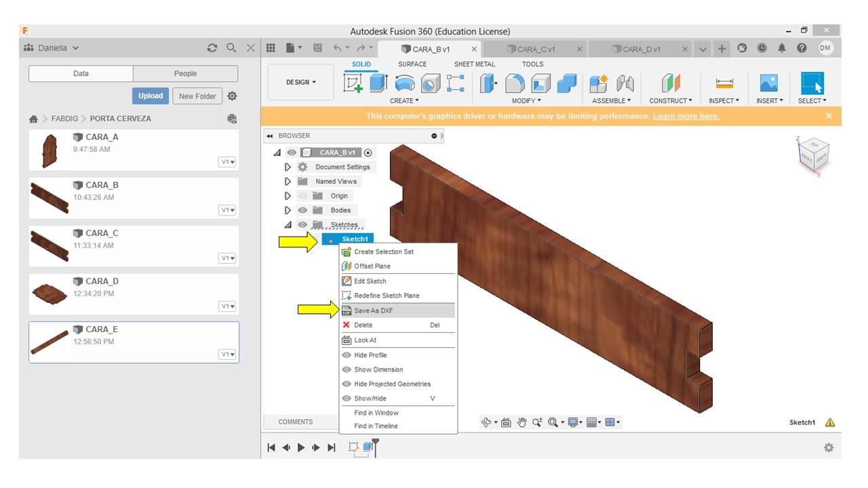Image resolution: width=868 pixels, height=488 pixels.
Task: Open the CREATE dropdown menu
Action: [x=404, y=101]
